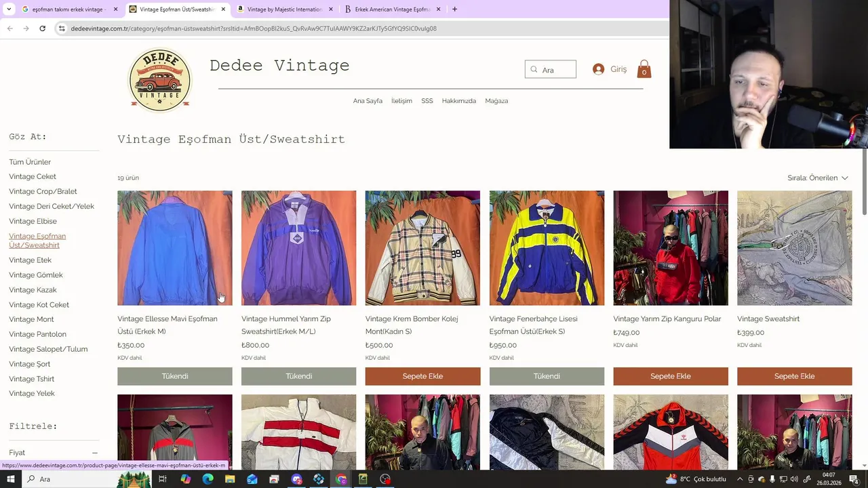Screen dimensions: 868x488
Task: Open the Copilot icon in the taskbar
Action: click(x=185, y=479)
